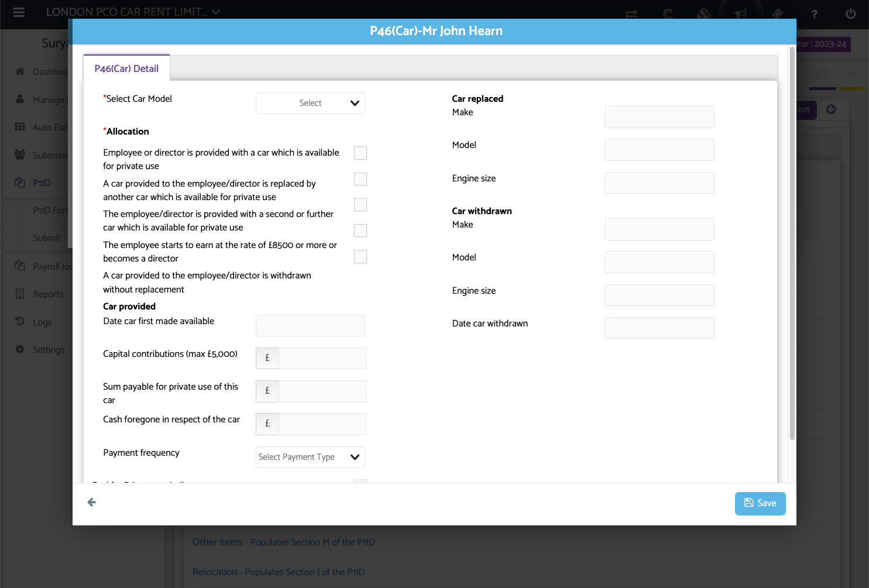Image resolution: width=869 pixels, height=588 pixels.
Task: Open Reports in the sidebar menu
Action: 48,294
